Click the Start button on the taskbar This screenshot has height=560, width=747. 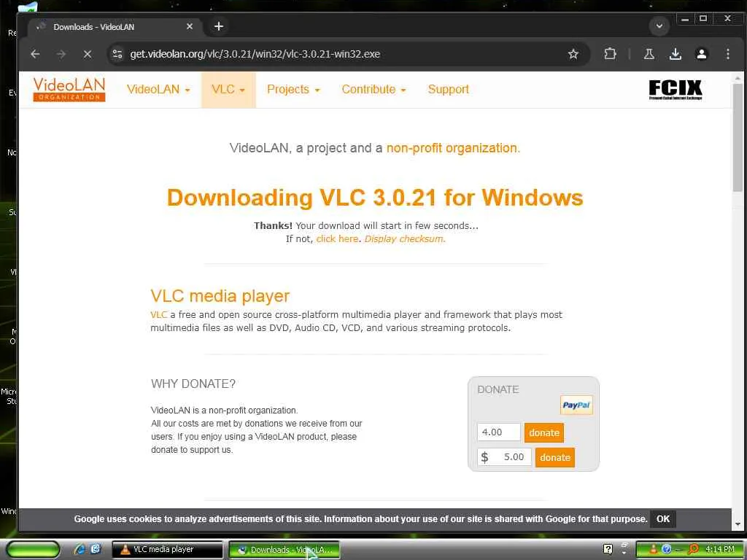33,550
